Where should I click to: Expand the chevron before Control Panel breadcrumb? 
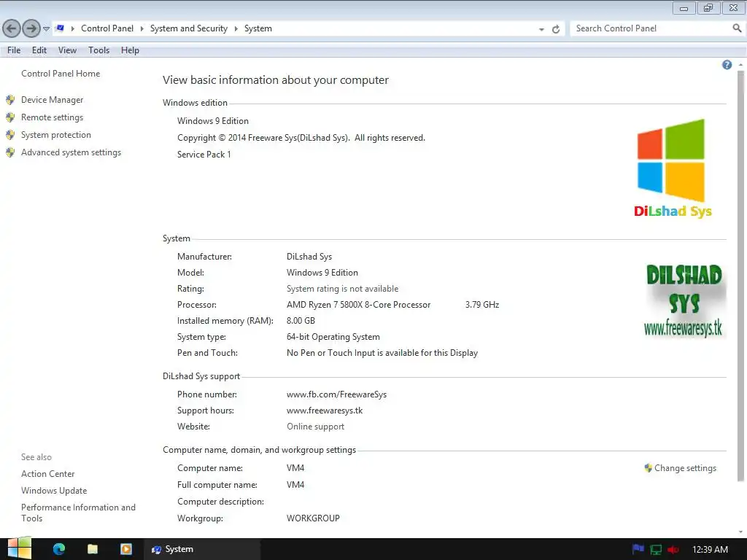(73, 28)
